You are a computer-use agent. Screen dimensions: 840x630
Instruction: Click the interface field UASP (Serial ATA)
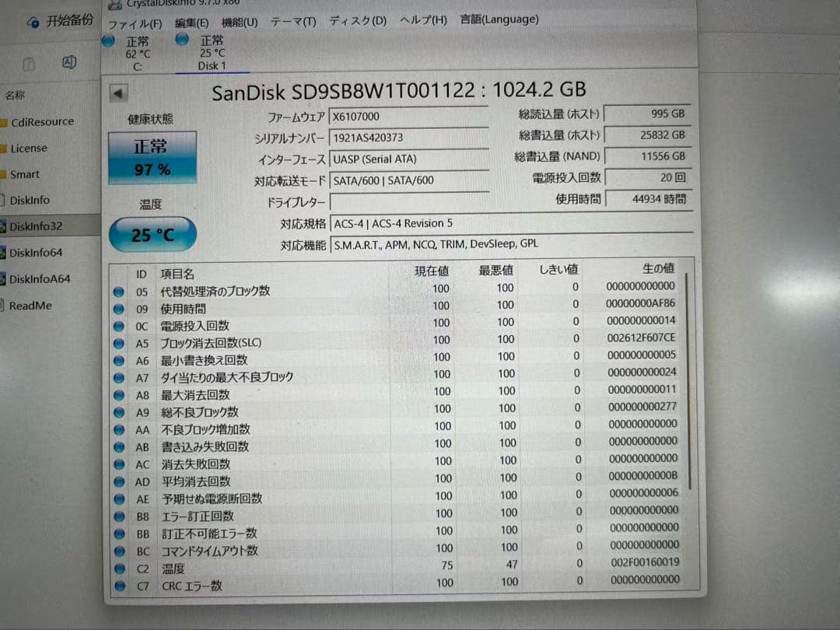(409, 159)
